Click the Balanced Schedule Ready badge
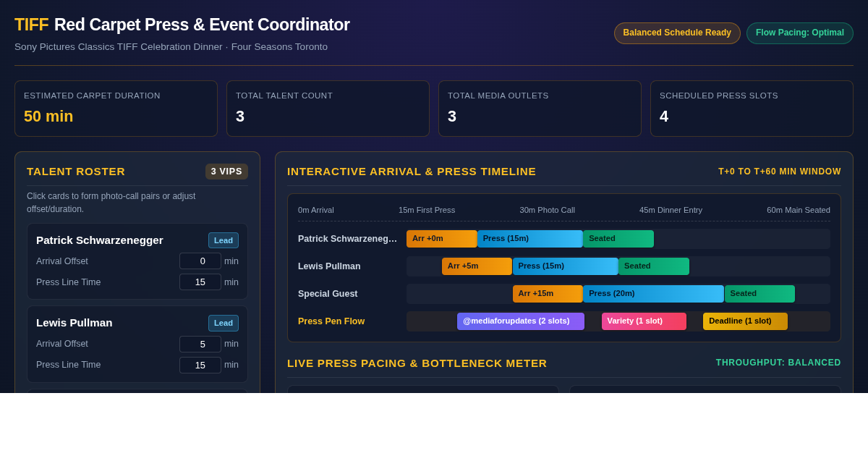868x456 pixels. coord(677,33)
